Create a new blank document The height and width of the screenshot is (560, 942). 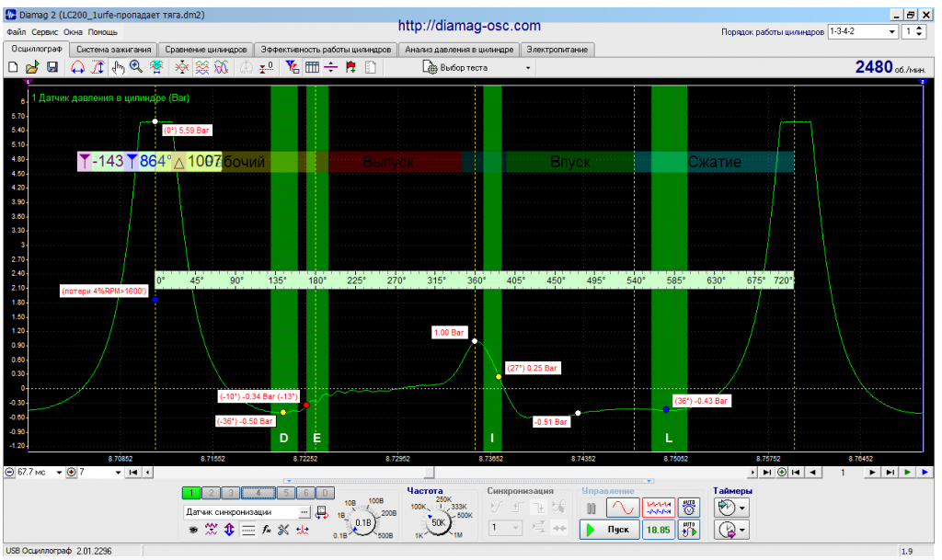13,67
